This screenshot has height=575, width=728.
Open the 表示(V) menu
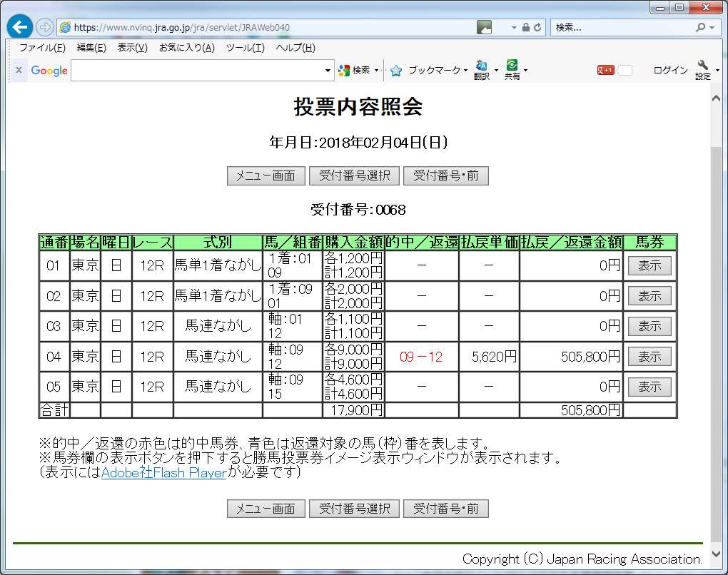tap(132, 48)
